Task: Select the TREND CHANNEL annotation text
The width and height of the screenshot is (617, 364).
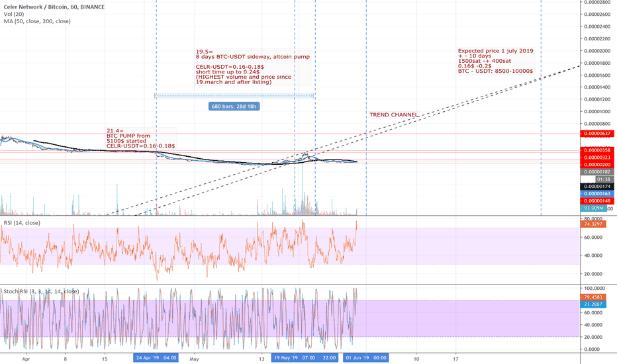Action: coord(393,115)
